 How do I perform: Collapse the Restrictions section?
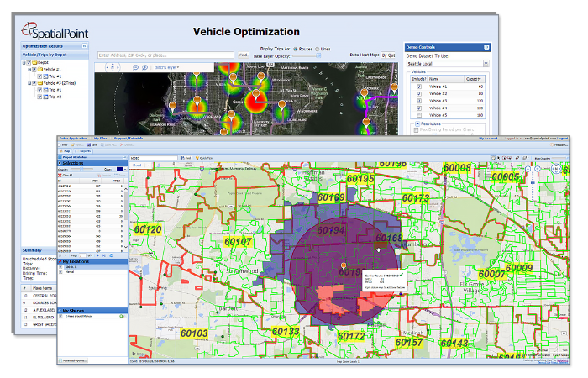pyautogui.click(x=417, y=123)
